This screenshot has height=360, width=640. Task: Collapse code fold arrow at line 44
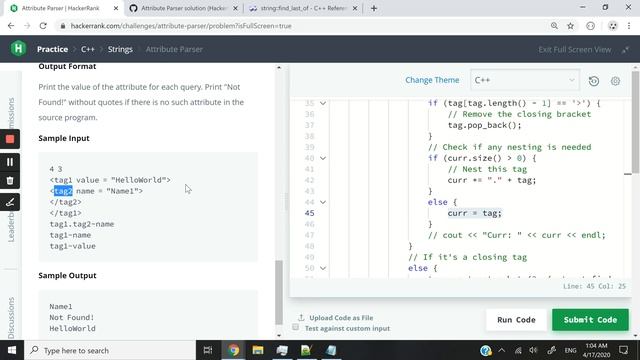coord(323,202)
